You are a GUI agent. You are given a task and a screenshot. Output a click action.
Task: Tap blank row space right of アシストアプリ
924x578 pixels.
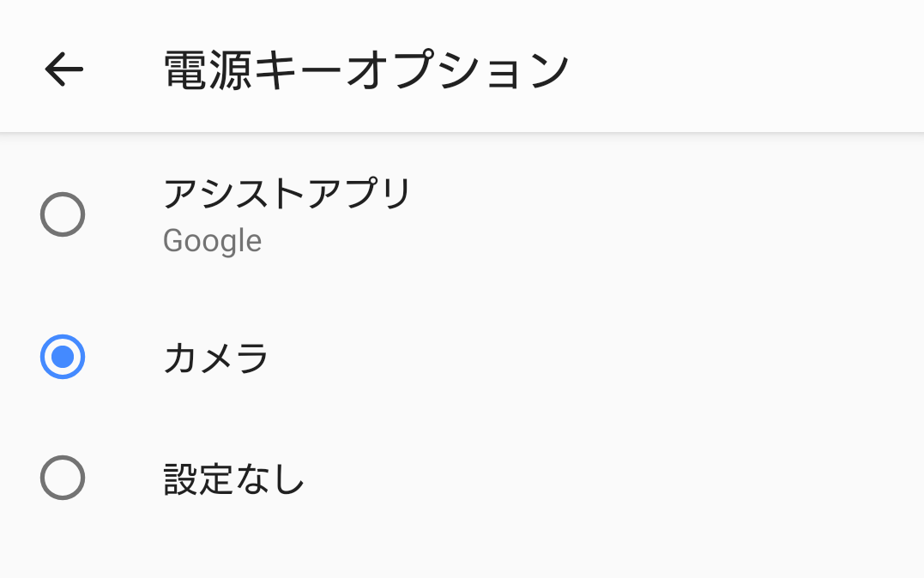pos(666,193)
